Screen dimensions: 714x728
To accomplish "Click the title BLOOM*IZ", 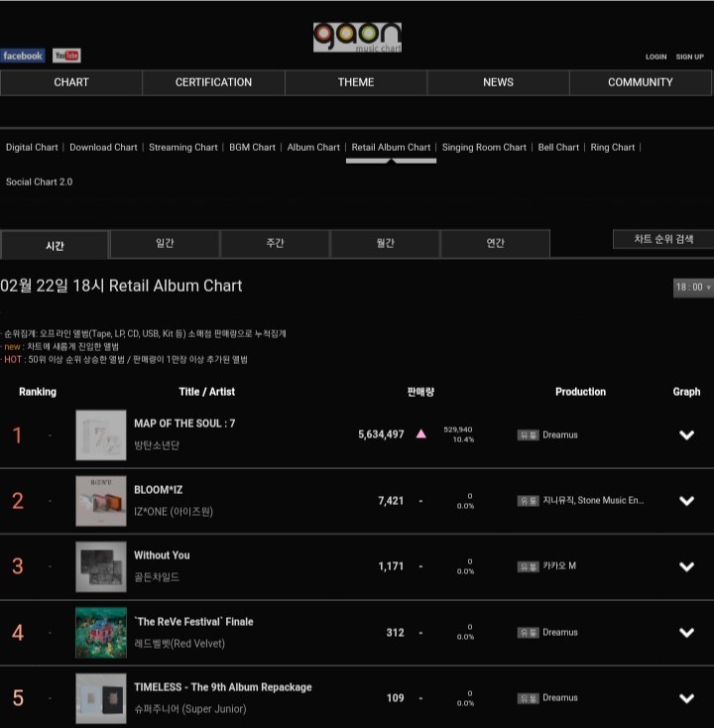I will [159, 490].
